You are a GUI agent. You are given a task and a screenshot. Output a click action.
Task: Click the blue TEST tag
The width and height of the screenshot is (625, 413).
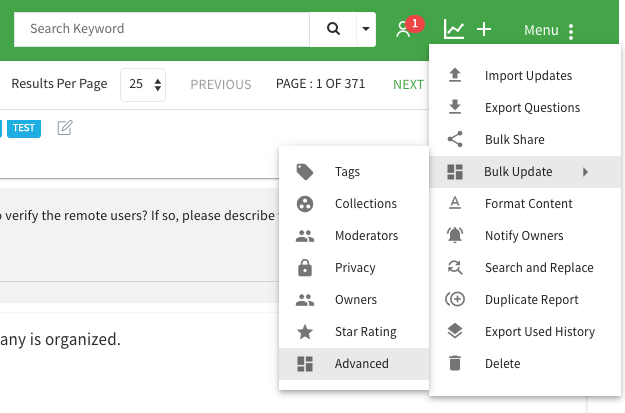(24, 128)
